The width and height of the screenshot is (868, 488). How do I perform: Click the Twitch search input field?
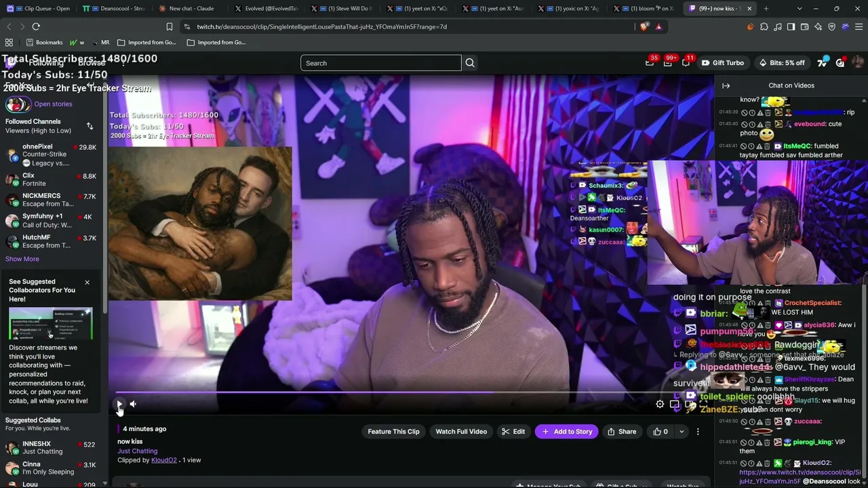[x=381, y=63]
